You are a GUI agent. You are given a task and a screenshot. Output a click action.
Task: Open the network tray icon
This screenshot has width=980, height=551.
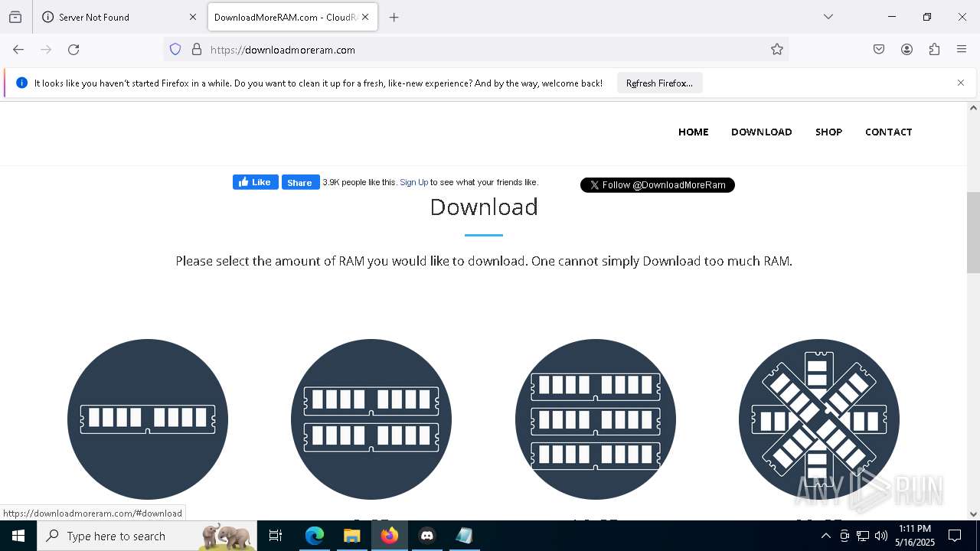pos(863,536)
